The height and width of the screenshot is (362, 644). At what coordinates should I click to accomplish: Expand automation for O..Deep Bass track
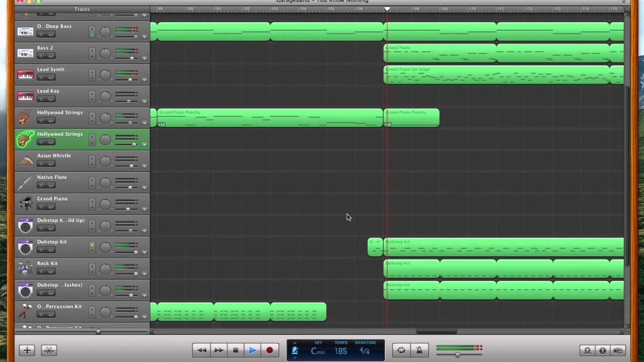[x=144, y=37]
